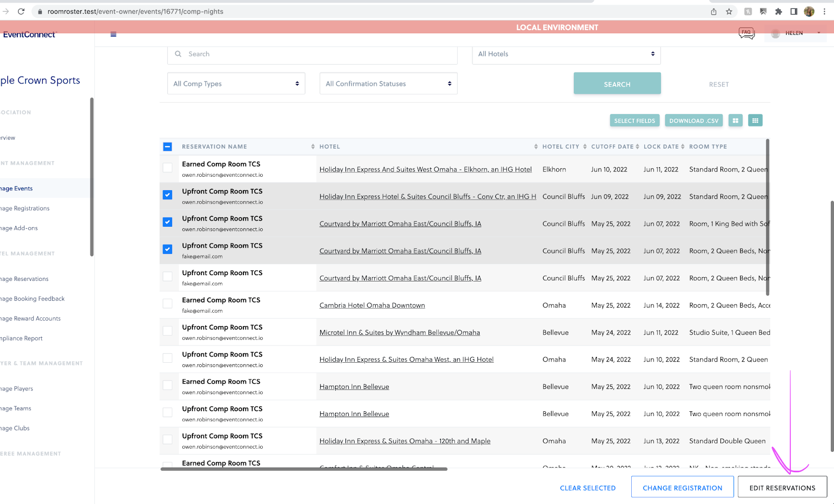
Task: Sort by Reservation Name column arrows
Action: (313, 146)
